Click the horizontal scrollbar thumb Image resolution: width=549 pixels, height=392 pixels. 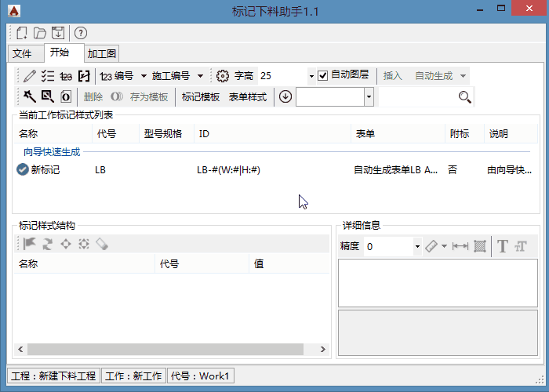coord(165,350)
